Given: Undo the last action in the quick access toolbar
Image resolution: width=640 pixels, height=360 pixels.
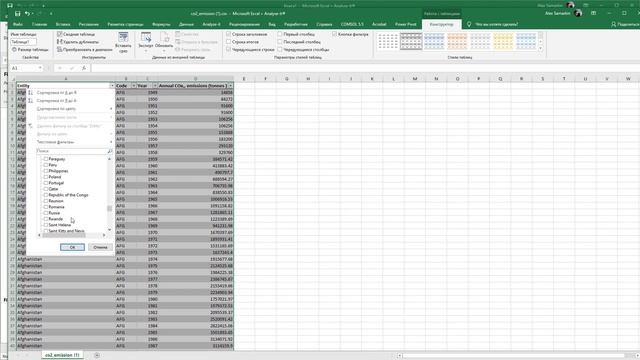Looking at the screenshot, I should [27, 13].
